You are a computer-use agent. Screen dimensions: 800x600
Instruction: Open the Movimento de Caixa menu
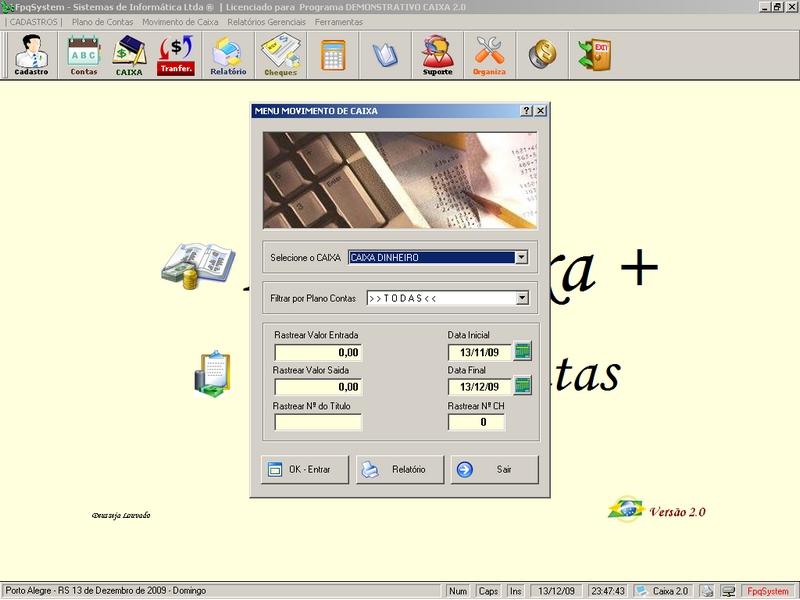click(x=180, y=22)
